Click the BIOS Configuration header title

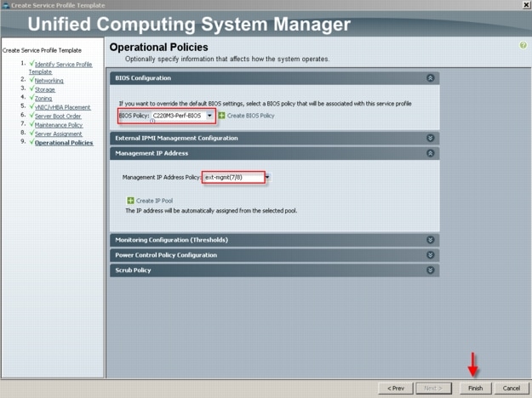coord(143,78)
